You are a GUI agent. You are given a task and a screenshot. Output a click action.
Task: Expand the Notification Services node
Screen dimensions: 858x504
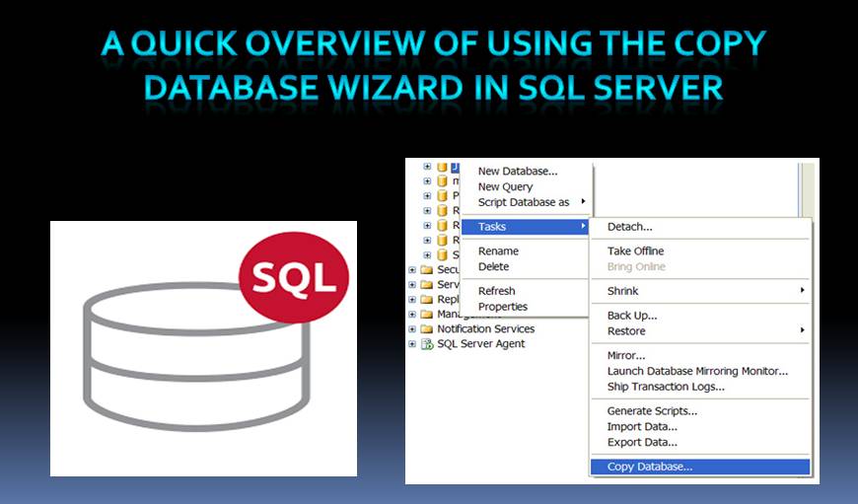pos(412,329)
